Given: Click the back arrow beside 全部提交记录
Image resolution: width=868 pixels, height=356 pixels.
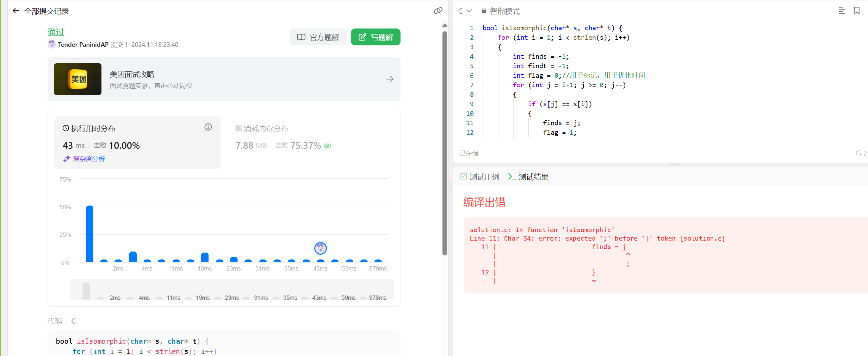Looking at the screenshot, I should [15, 11].
